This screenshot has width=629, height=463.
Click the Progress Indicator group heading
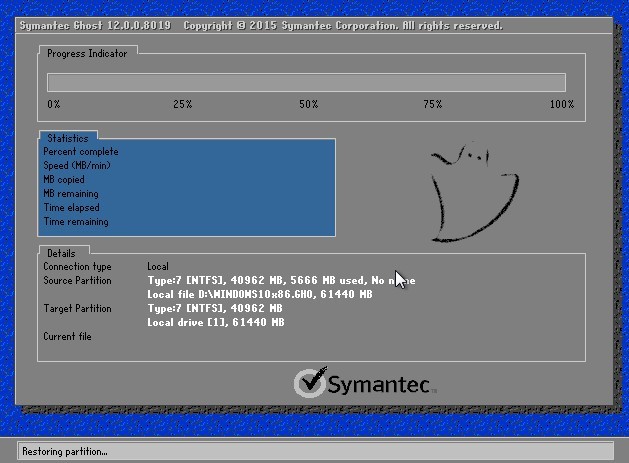click(87, 54)
